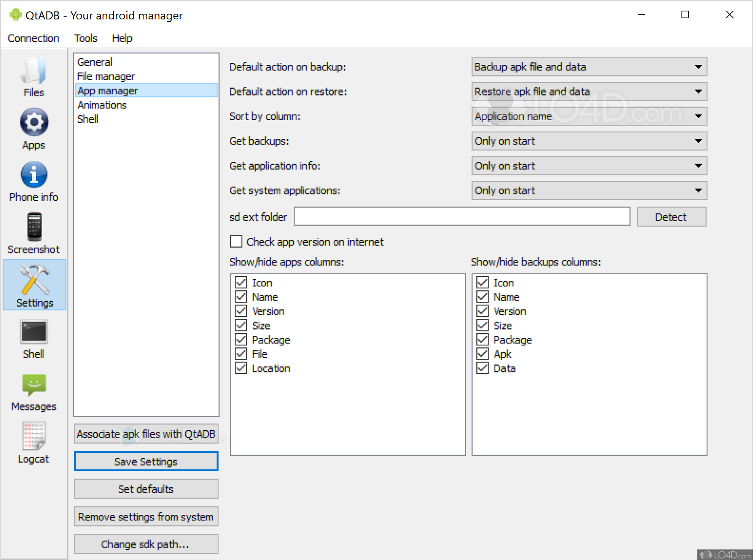Select General settings category

[95, 62]
